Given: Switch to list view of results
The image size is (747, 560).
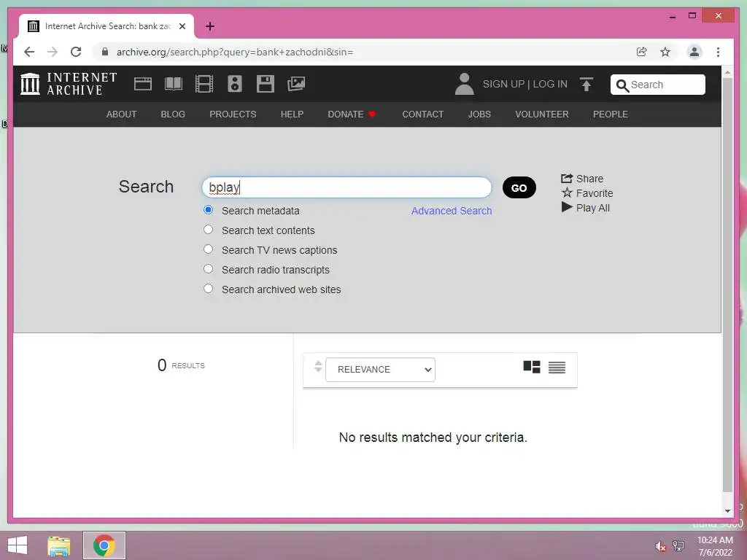Looking at the screenshot, I should click(557, 367).
